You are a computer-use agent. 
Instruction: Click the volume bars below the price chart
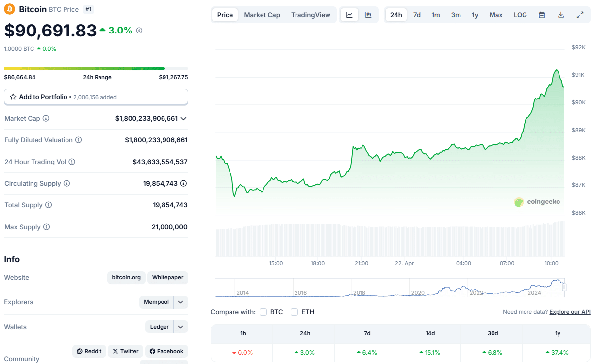coord(390,239)
